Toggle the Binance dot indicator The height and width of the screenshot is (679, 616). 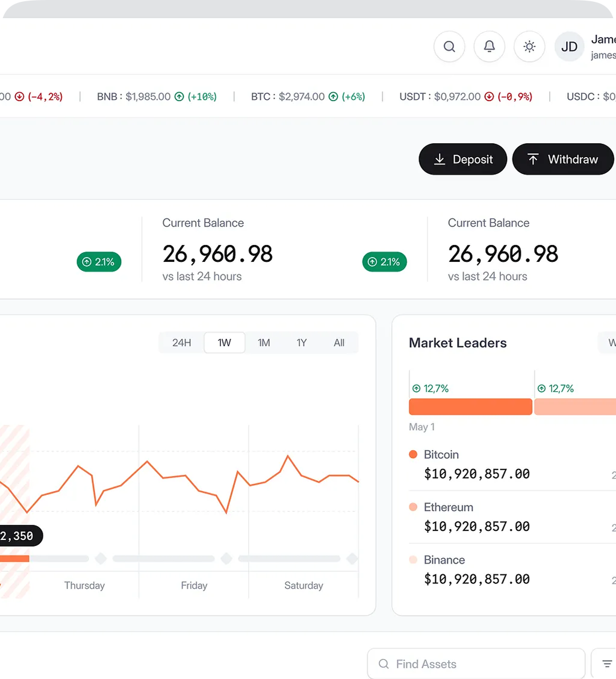point(413,560)
